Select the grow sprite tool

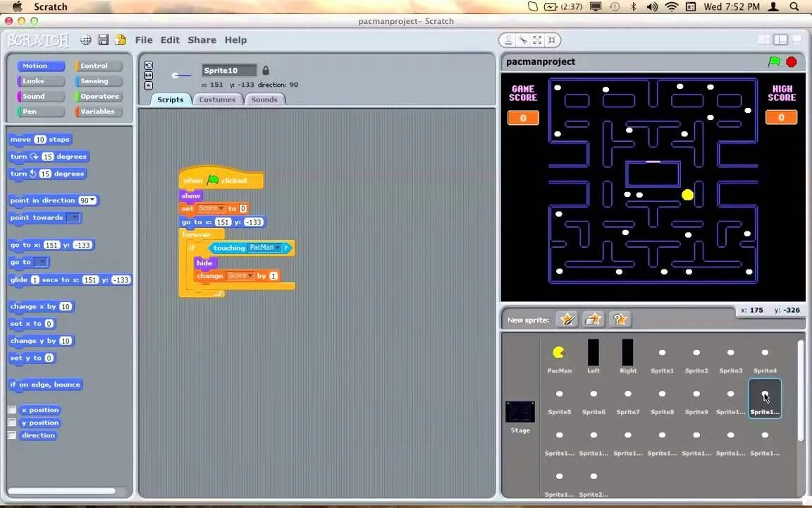538,40
